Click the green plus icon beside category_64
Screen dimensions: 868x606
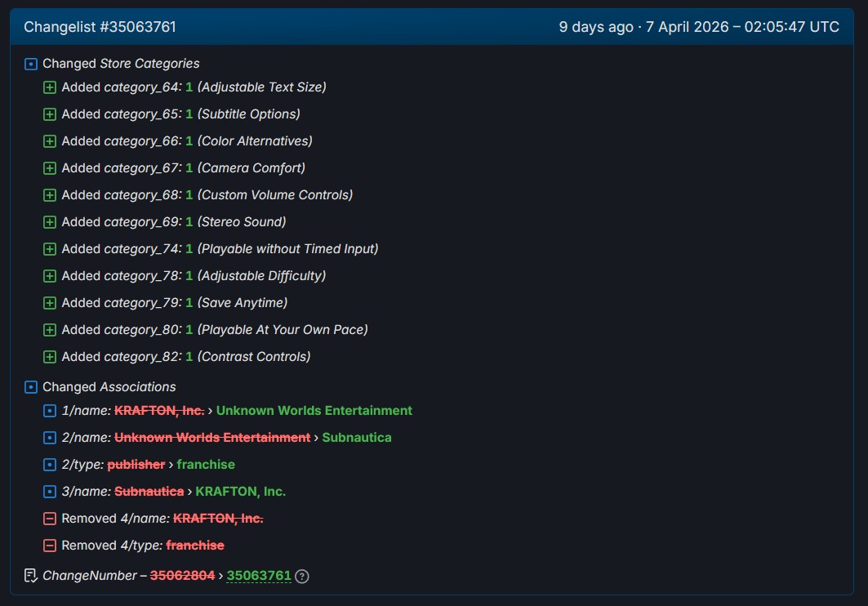coord(50,87)
